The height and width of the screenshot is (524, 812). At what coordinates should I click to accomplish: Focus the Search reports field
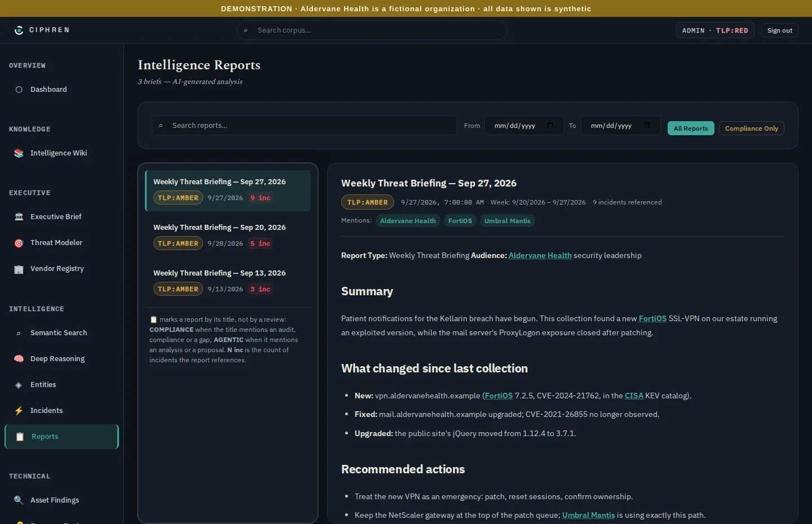click(x=304, y=126)
